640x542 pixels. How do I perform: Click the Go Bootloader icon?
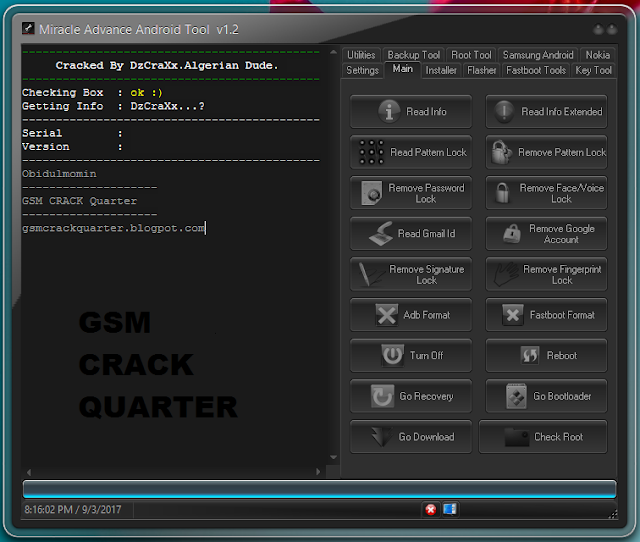pyautogui.click(x=516, y=396)
